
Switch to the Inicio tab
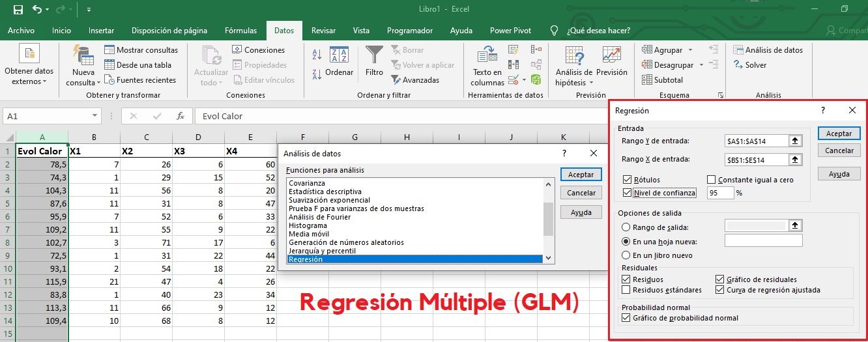pos(61,31)
